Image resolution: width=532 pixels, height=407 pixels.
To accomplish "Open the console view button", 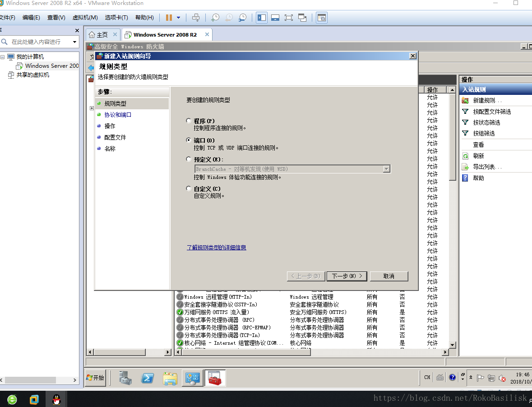I will (322, 18).
